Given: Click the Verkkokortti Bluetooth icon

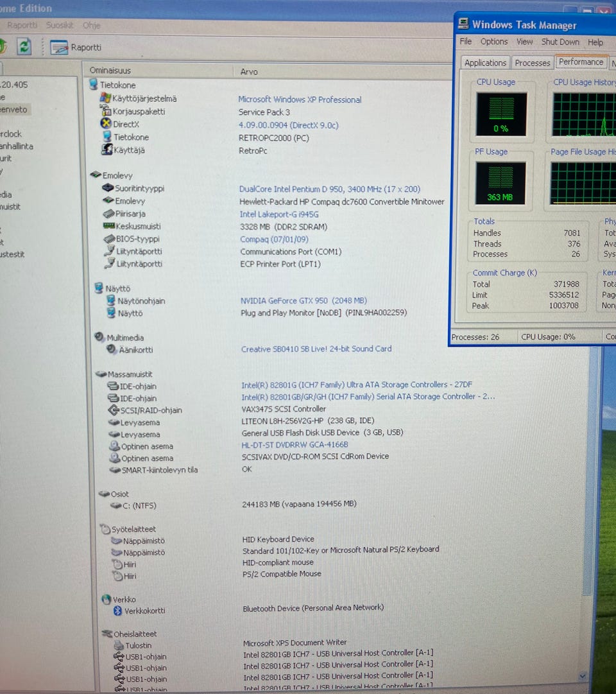Looking at the screenshot, I should click(117, 611).
